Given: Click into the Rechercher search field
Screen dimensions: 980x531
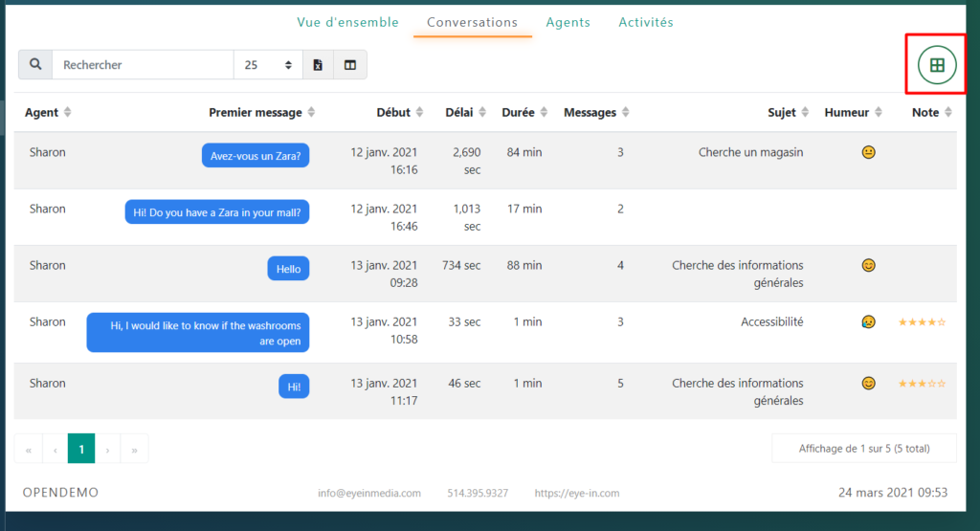Looking at the screenshot, I should [143, 65].
